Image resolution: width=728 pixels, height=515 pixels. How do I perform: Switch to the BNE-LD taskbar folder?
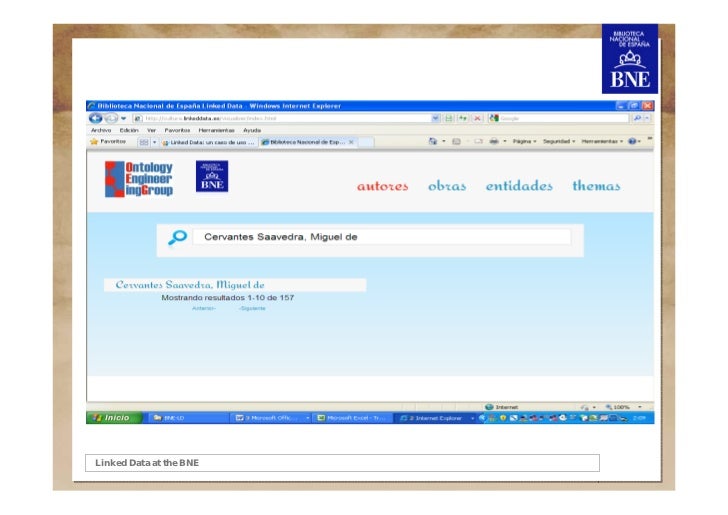tap(187, 418)
